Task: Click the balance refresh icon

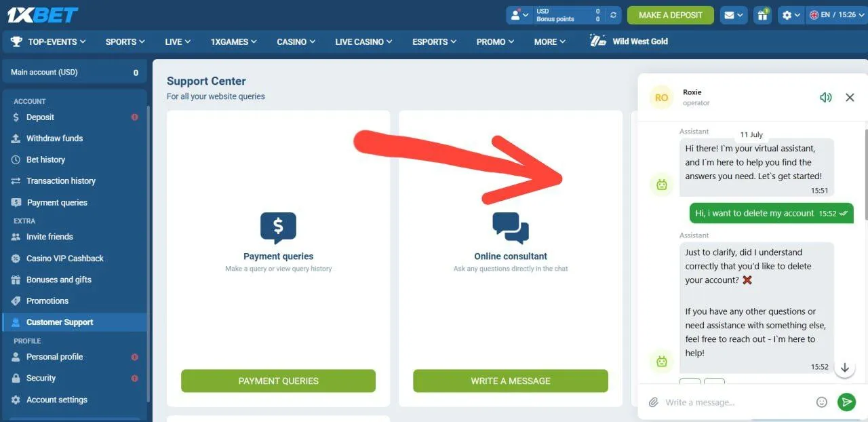Action: [614, 15]
